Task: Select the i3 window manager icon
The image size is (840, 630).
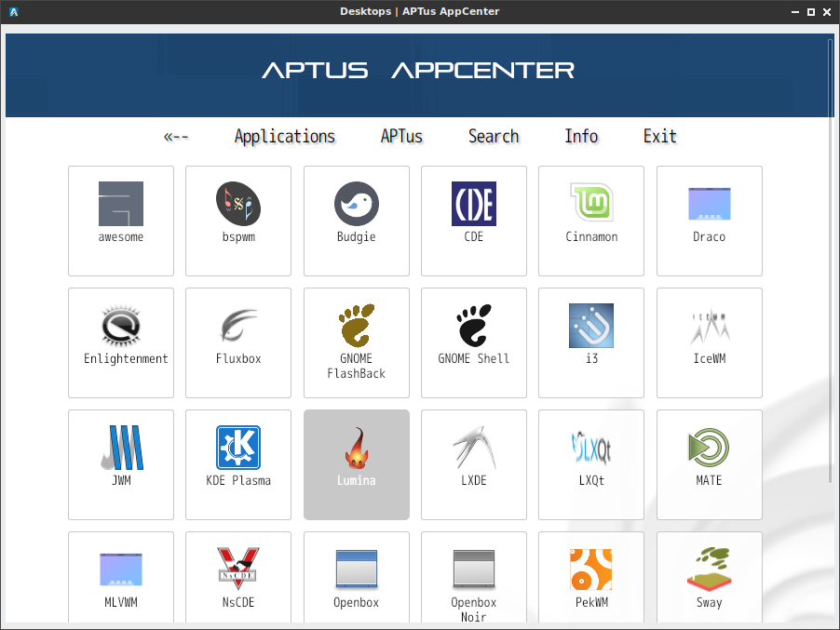Action: coord(591,326)
